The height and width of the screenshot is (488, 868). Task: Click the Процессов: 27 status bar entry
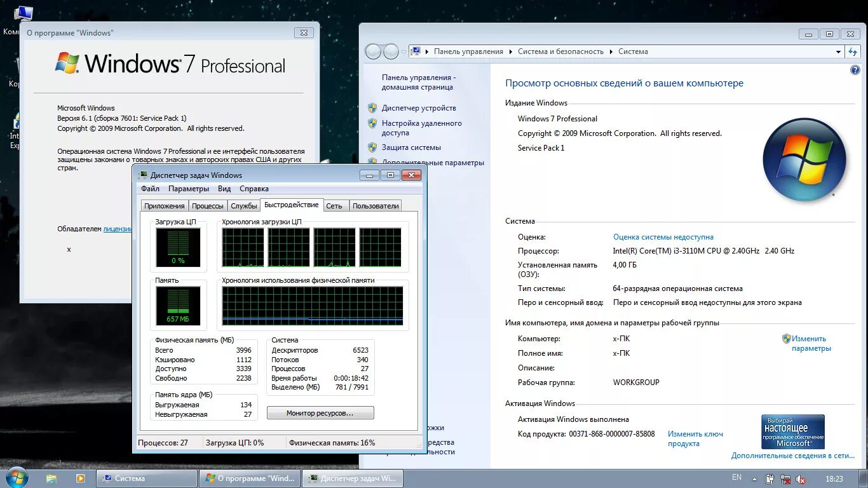coord(163,443)
